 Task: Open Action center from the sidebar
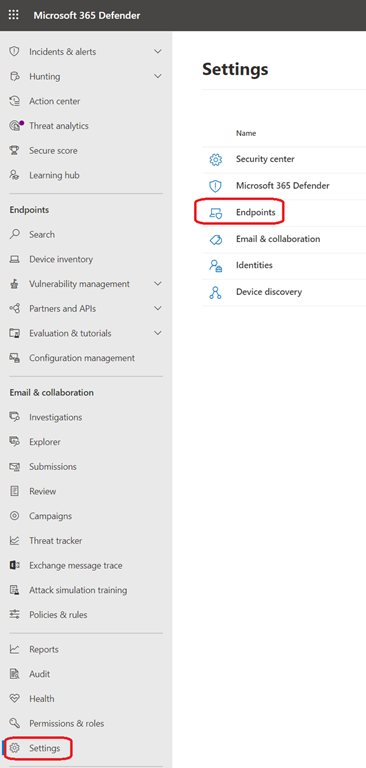tap(54, 101)
